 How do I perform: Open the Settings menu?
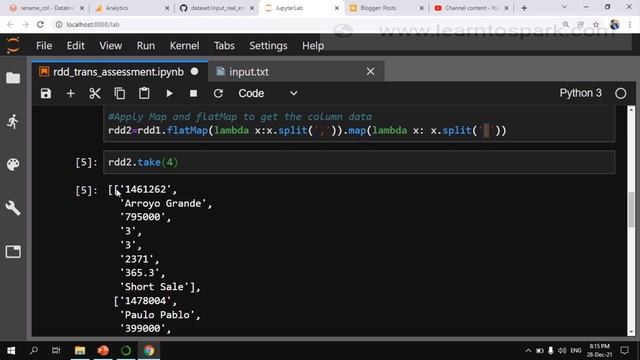[268, 46]
